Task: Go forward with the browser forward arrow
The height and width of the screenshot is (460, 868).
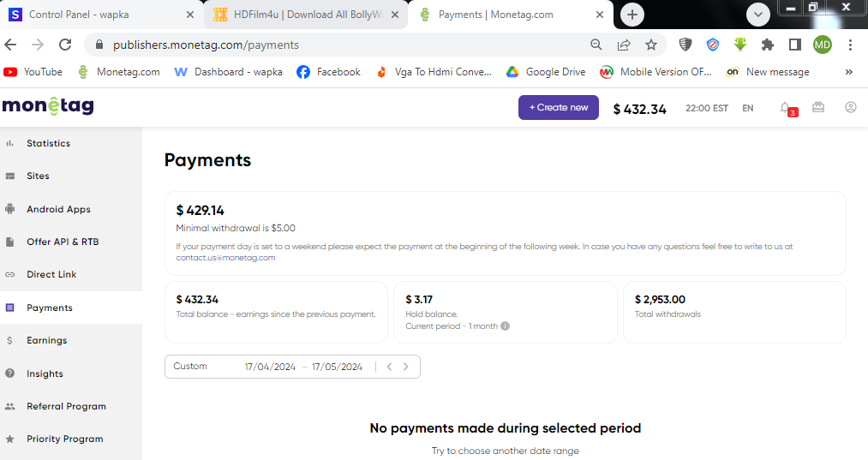Action: [38, 45]
